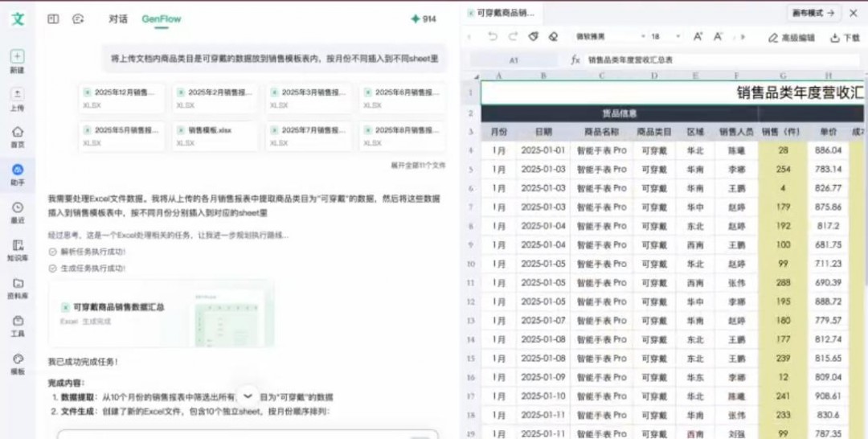
Task: Open 工具 (Tools) in sidebar
Action: pyautogui.click(x=17, y=322)
